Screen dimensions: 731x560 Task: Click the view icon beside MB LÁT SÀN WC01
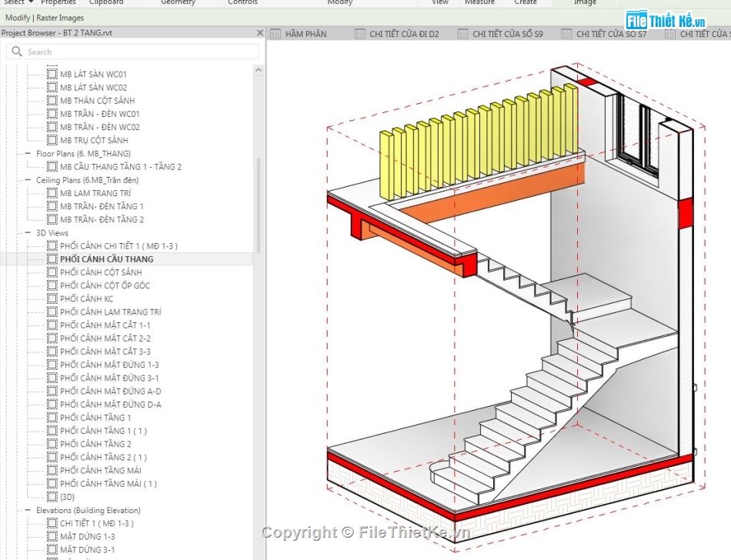coord(52,74)
